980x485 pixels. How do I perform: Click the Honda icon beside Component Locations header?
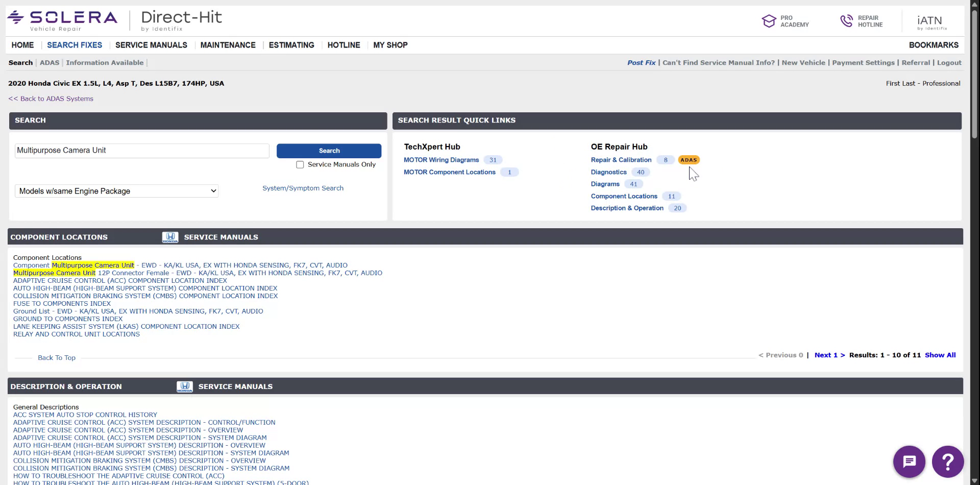click(170, 237)
